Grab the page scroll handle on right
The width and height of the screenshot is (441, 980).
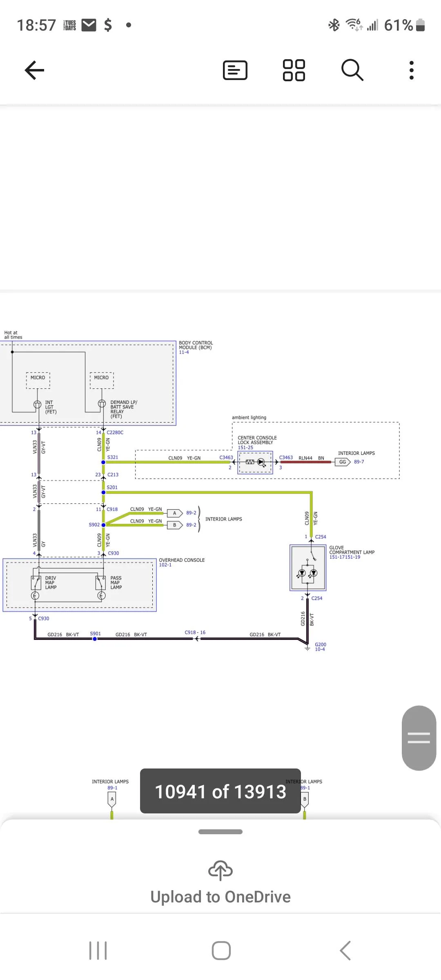click(x=419, y=738)
